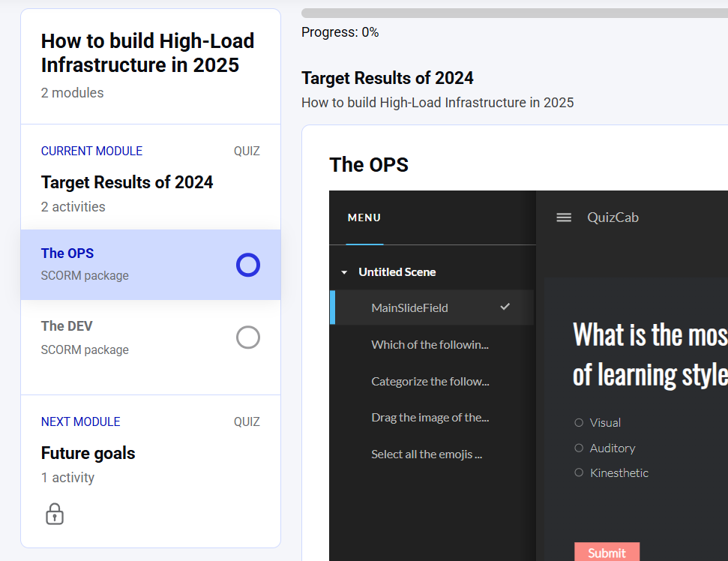Screen dimensions: 728x561
Task: Open the MainSlideField slide
Action: [x=432, y=307]
